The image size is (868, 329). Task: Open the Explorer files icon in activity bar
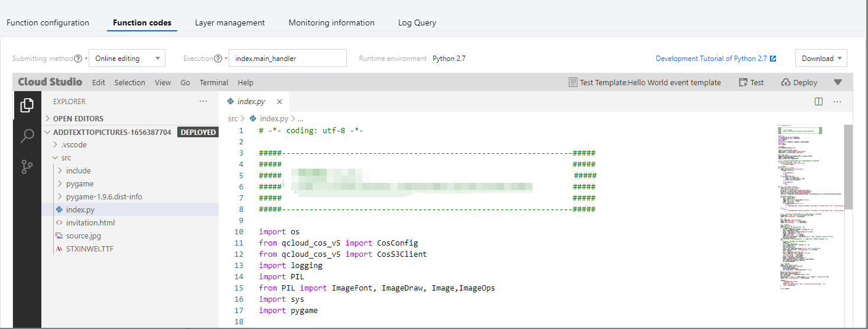point(27,105)
